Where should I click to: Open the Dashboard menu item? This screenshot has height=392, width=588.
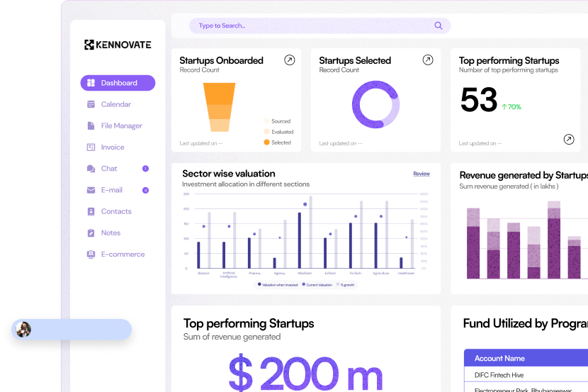pyautogui.click(x=118, y=83)
